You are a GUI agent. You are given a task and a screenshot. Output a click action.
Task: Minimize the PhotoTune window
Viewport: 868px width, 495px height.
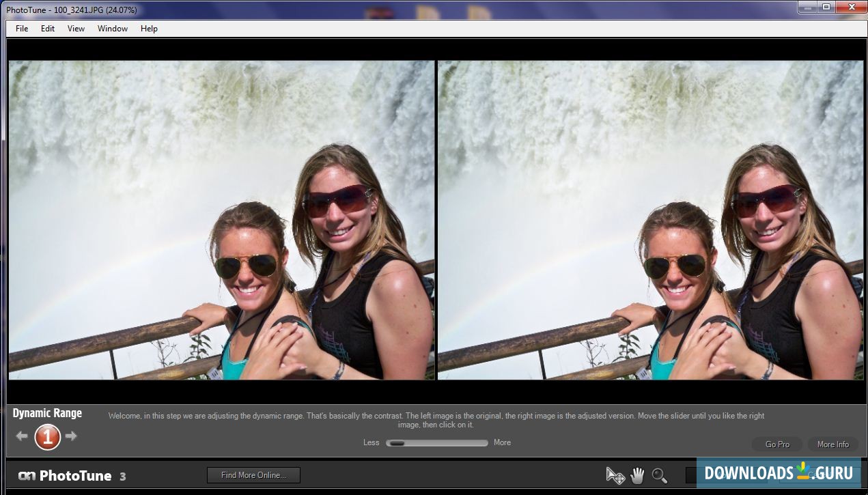click(x=807, y=6)
